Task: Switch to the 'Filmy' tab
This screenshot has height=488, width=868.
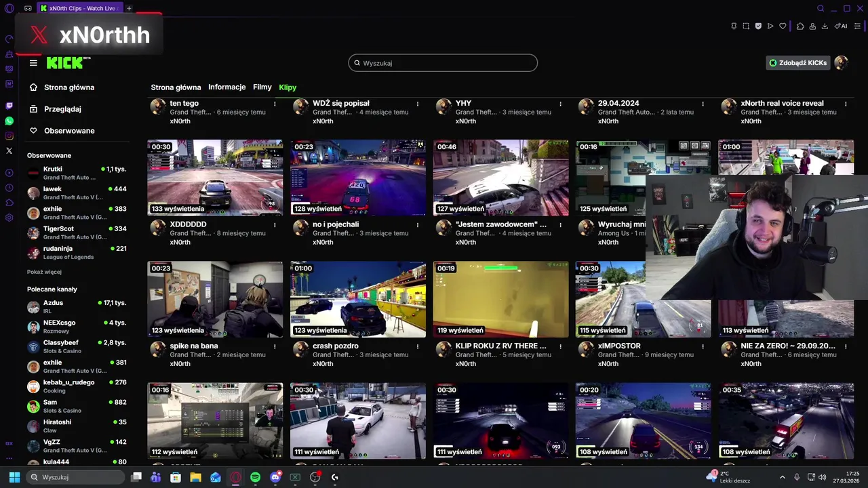Action: (x=262, y=87)
